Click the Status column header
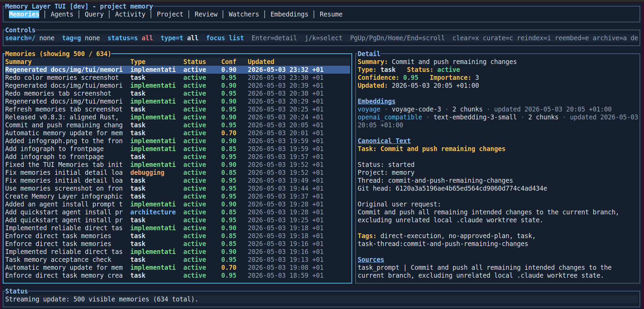This screenshot has width=644, height=309. point(195,62)
